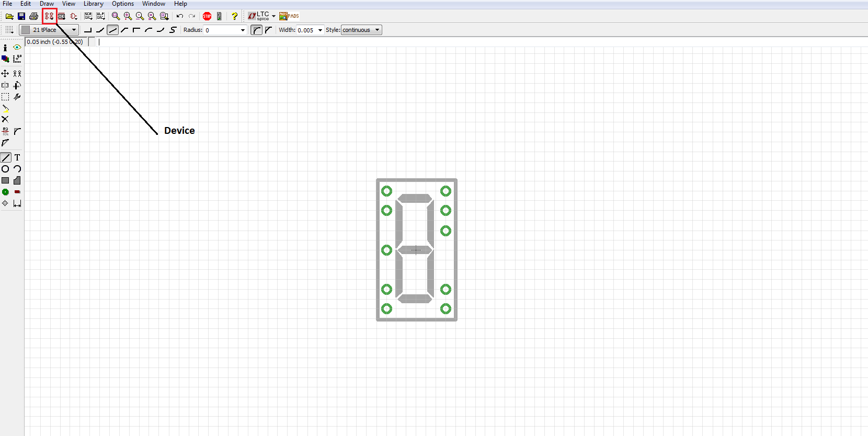Open the Help menu

point(180,4)
